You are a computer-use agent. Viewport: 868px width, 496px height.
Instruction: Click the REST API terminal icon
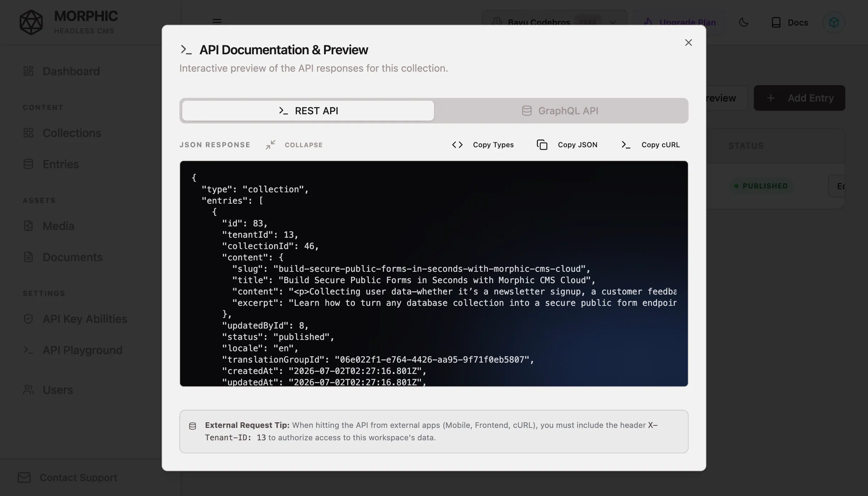point(283,111)
